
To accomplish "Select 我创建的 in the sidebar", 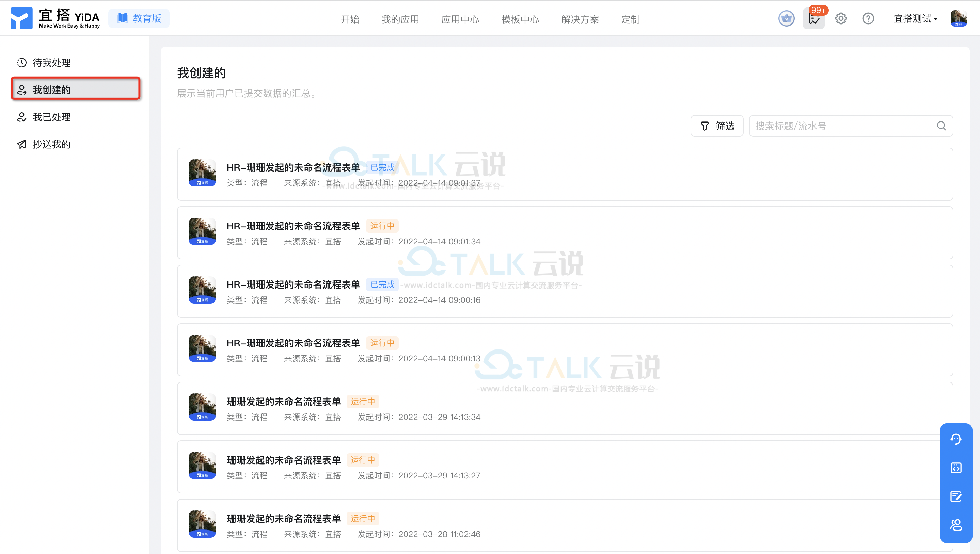I will 76,89.
